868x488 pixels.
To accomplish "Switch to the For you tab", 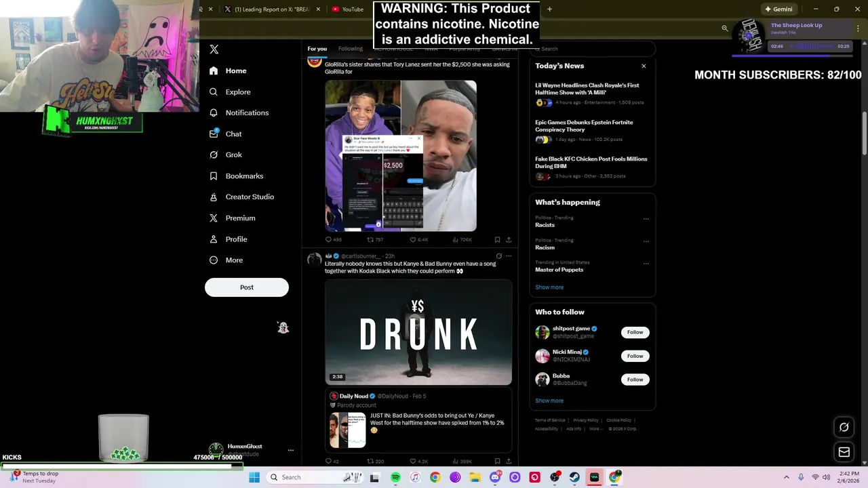I will 317,49.
